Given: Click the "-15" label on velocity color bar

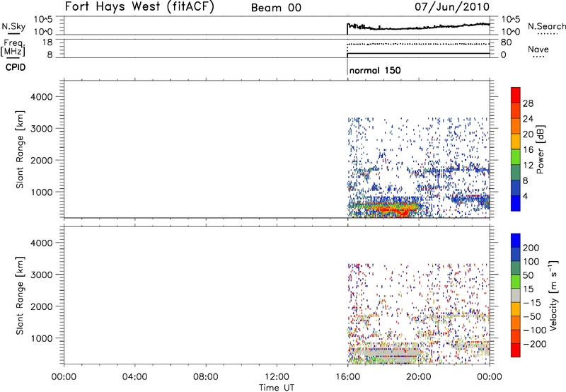Looking at the screenshot, I should tap(532, 303).
